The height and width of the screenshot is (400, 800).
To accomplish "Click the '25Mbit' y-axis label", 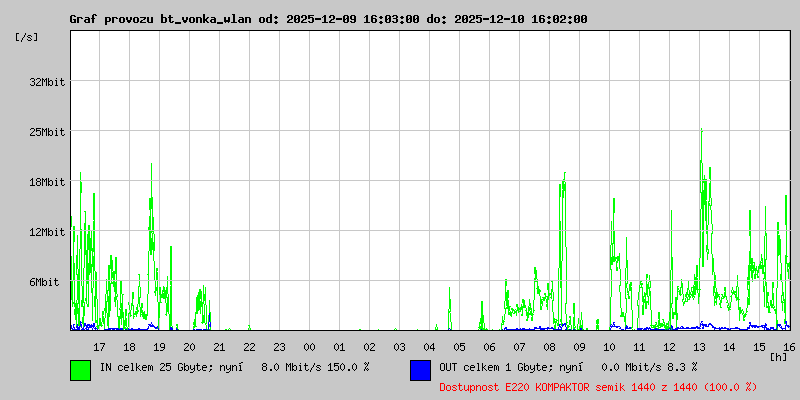I will click(47, 132).
